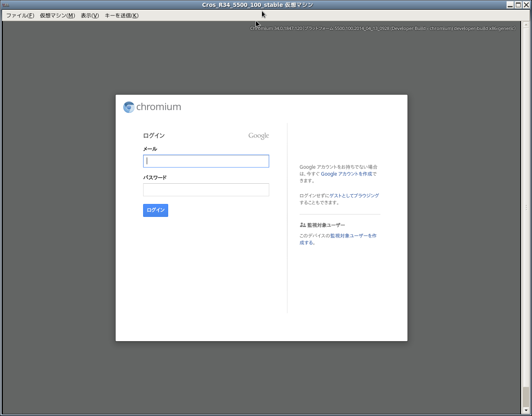Viewport: 532px width, 416px height.
Task: Click the Chromium logo icon
Action: (129, 107)
